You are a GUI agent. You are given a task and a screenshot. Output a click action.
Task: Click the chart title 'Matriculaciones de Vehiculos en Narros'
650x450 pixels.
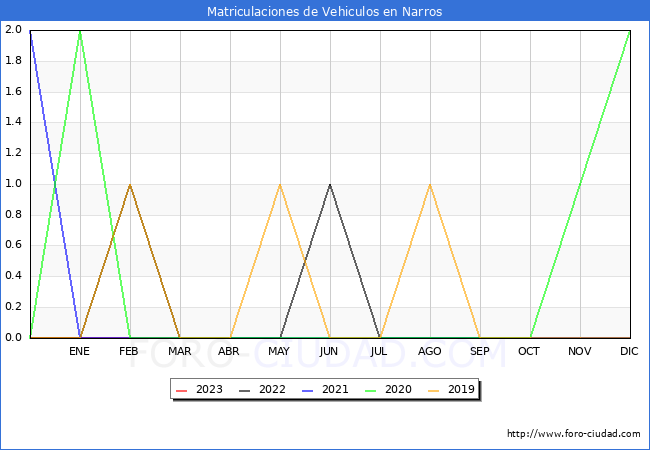325,11
